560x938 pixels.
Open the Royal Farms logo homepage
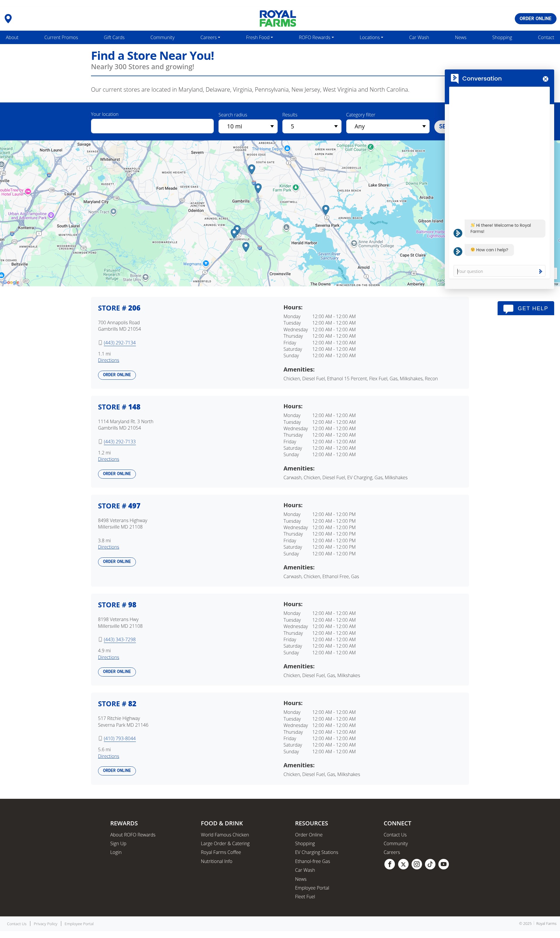278,18
